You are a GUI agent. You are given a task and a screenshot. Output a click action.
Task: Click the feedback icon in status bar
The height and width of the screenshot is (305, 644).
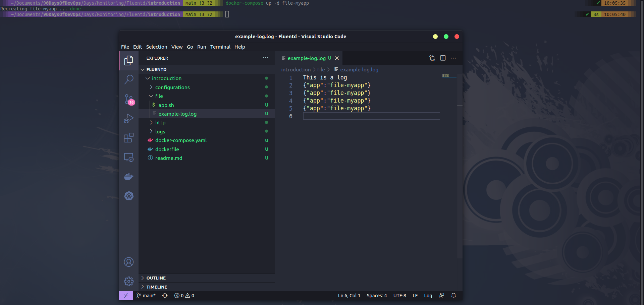[441, 296]
